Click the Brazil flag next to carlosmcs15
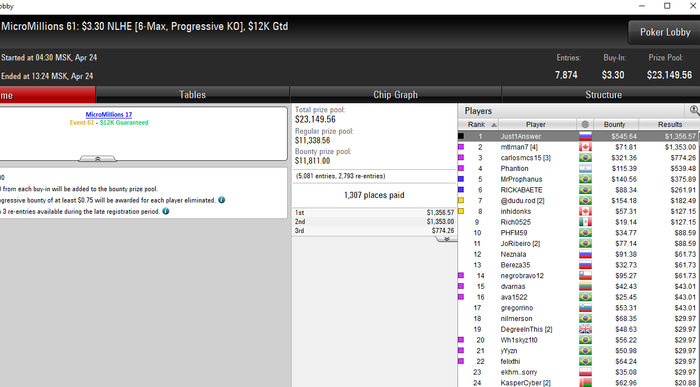Image resolution: width=700 pixels, height=387 pixels. 585,158
